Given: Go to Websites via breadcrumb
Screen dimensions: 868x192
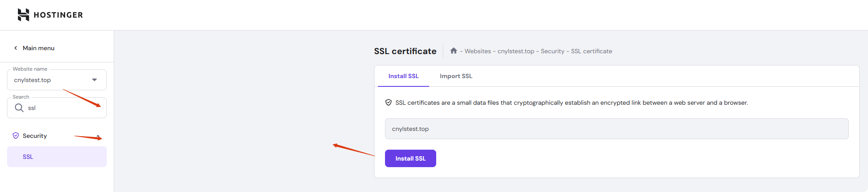Looking at the screenshot, I should (x=478, y=51).
